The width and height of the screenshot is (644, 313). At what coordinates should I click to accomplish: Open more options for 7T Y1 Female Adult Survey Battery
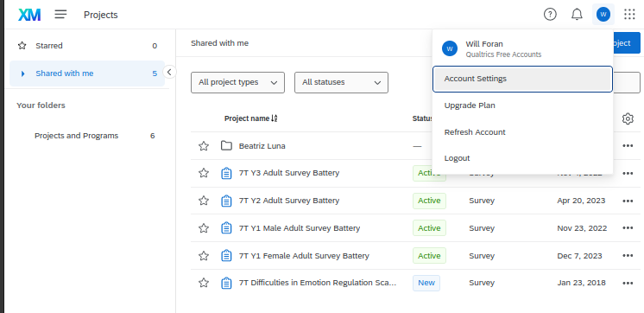click(x=628, y=256)
